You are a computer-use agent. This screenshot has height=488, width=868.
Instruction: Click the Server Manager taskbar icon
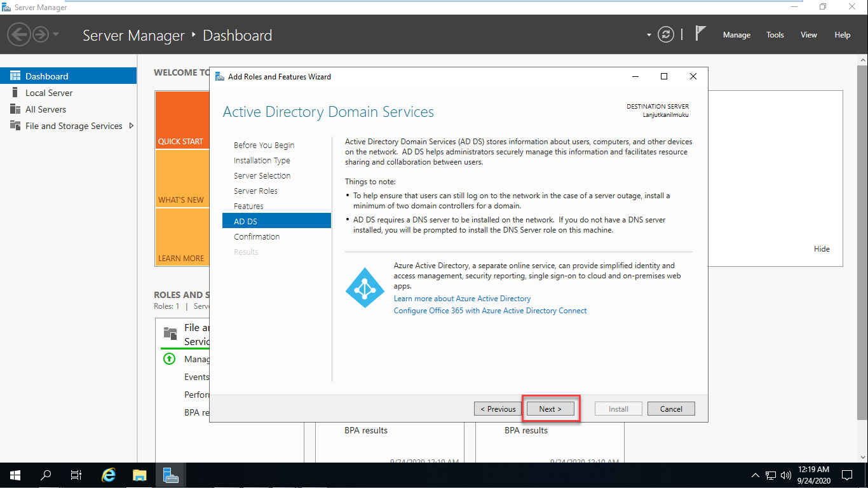point(170,475)
